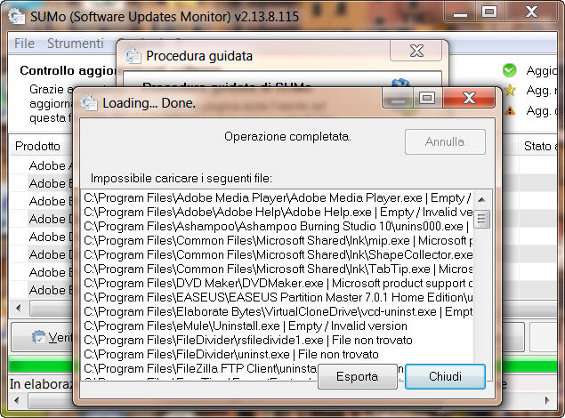Maximize the Loading... Done. dialog
Image resolution: width=565 pixels, height=418 pixels.
pyautogui.click(x=427, y=98)
